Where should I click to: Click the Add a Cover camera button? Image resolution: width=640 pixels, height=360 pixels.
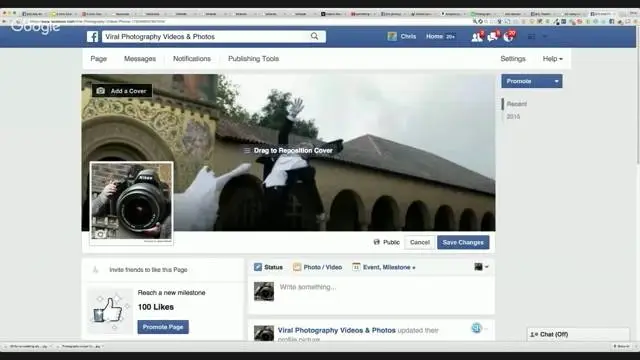click(122, 91)
